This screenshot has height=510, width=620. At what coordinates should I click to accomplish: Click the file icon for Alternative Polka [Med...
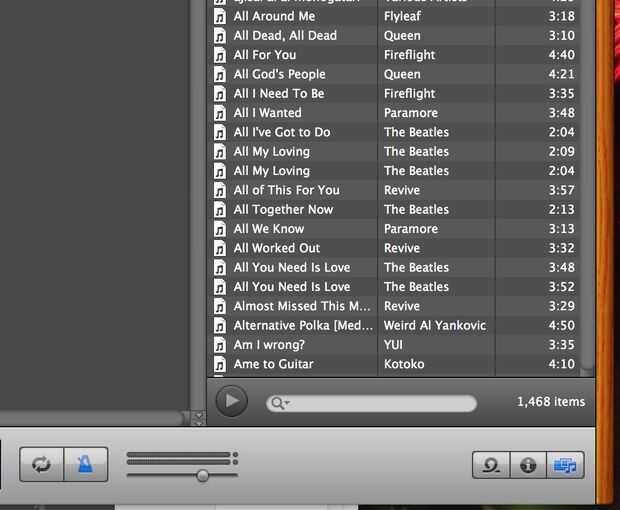(220, 326)
